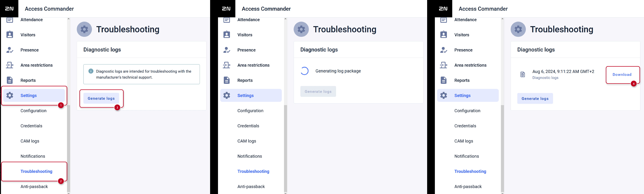
Task: Click Attendance icon in middle panel sidebar
Action: coord(227,20)
